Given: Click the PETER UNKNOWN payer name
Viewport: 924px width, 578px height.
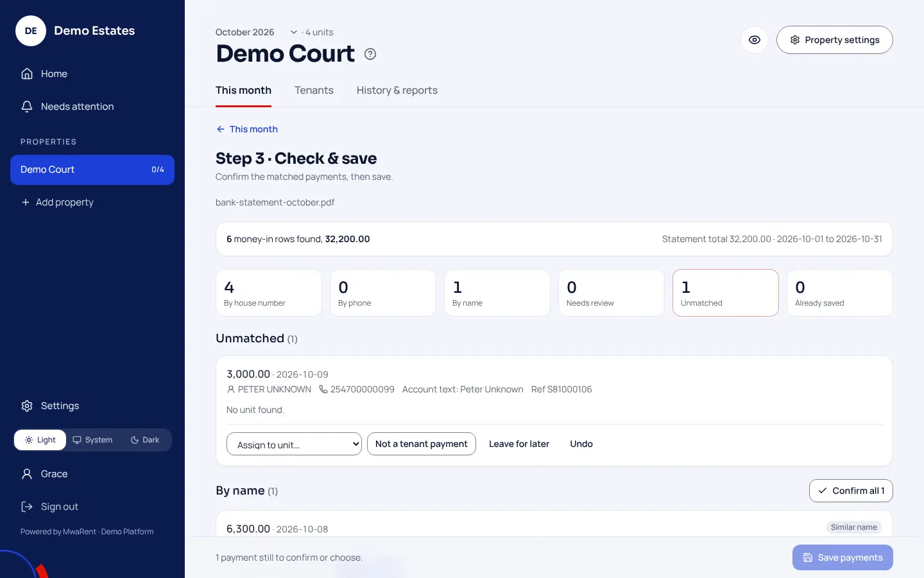Looking at the screenshot, I should [275, 389].
